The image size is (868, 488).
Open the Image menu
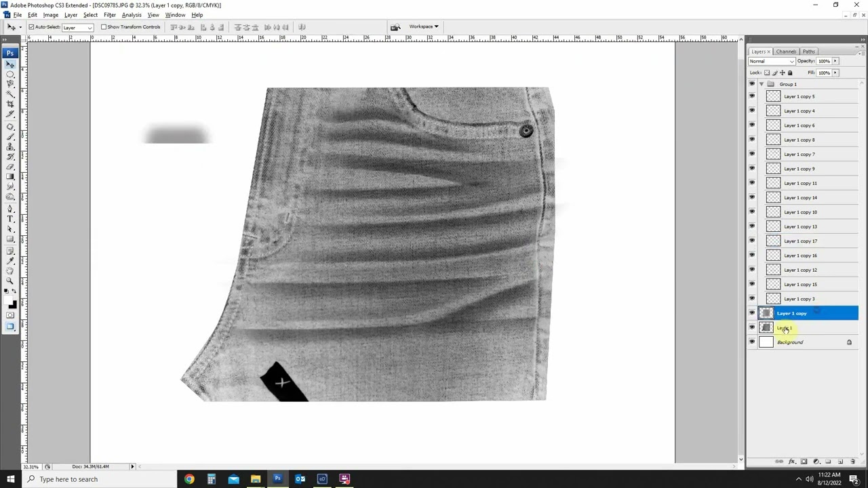51,15
